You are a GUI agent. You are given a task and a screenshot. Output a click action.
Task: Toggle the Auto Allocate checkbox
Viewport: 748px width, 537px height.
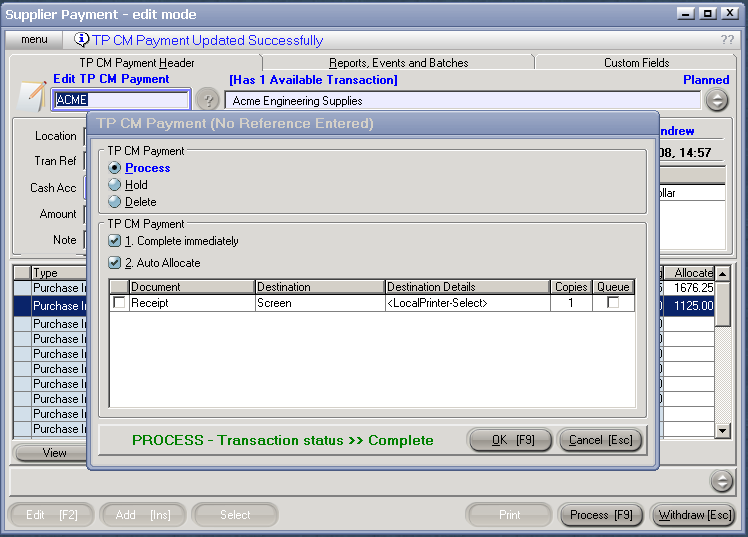pyautogui.click(x=114, y=262)
